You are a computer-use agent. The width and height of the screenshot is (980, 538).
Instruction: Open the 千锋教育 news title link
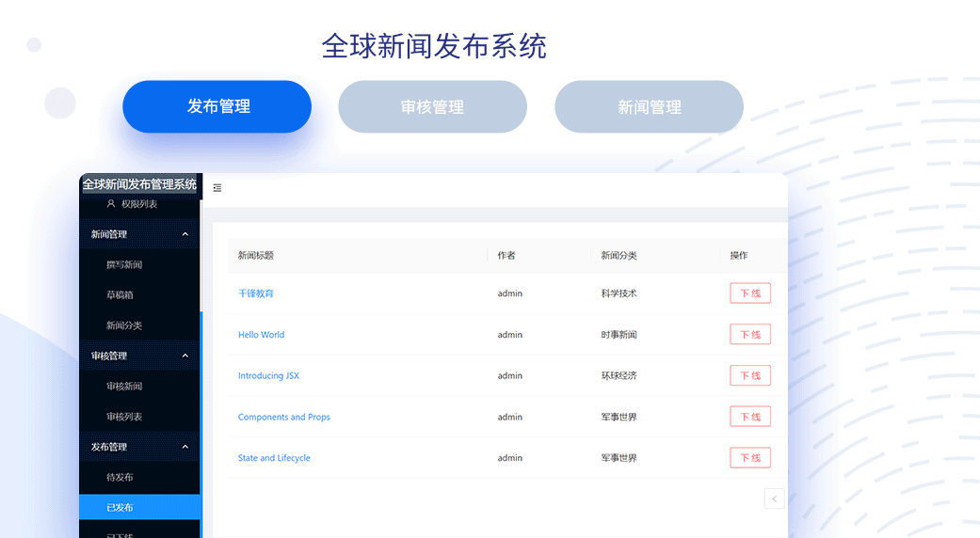click(x=256, y=293)
